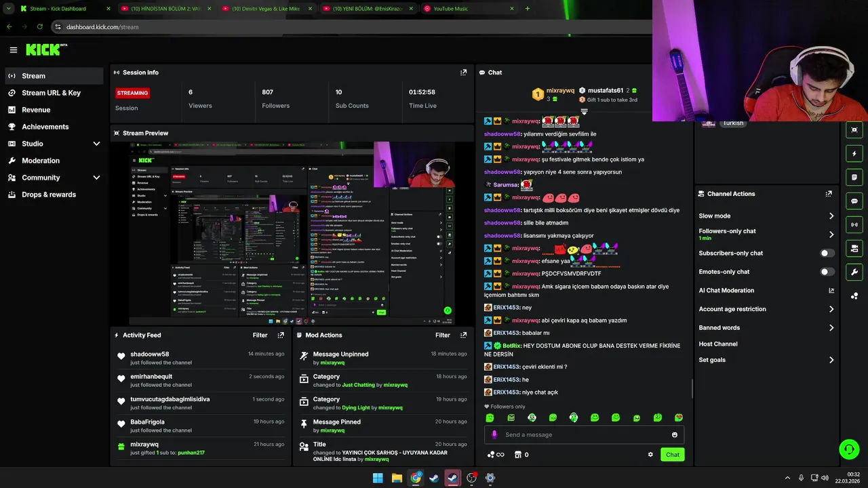
Task: Open File Explorer from the taskbar
Action: 397,478
